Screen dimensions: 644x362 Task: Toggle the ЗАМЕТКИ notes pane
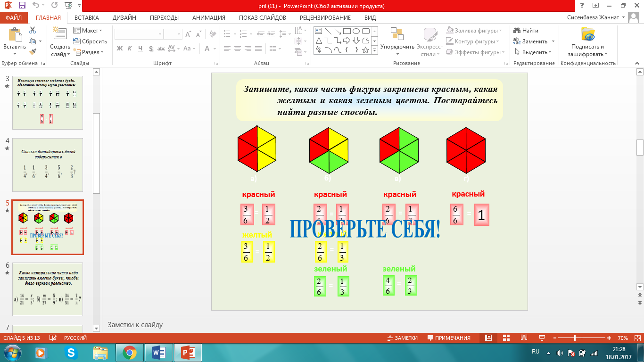click(402, 338)
